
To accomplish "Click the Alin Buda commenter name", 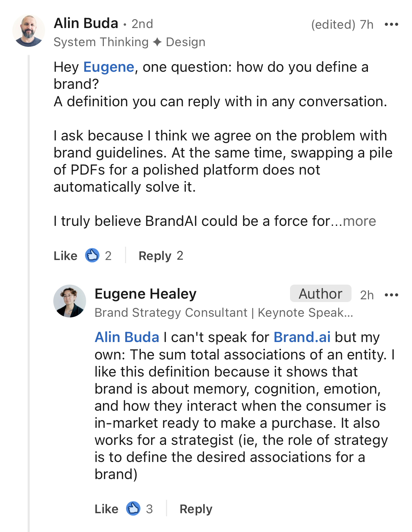I will 86,23.
